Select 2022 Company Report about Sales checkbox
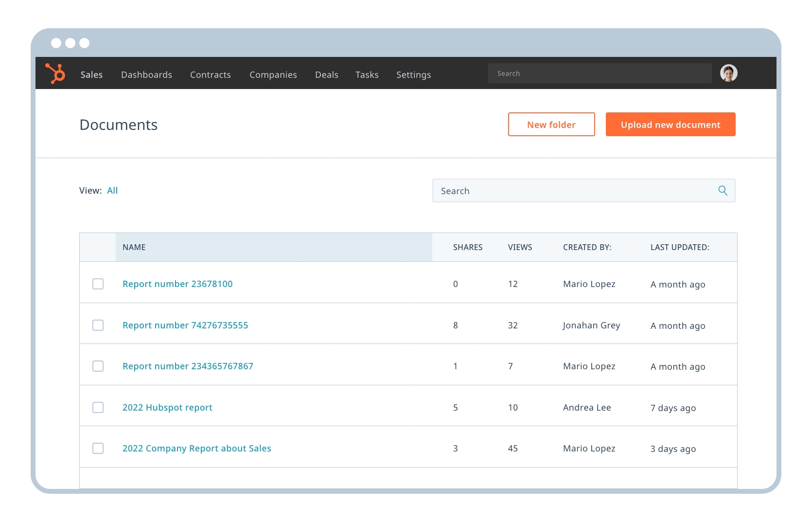 [98, 448]
